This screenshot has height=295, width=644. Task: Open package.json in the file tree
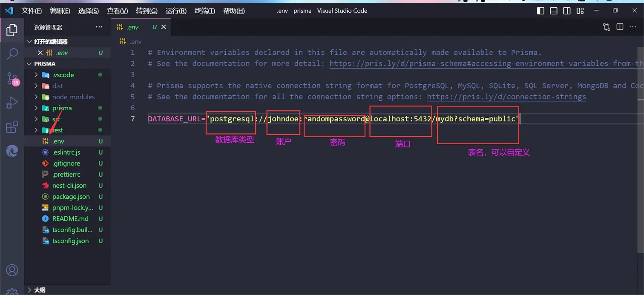click(x=71, y=197)
